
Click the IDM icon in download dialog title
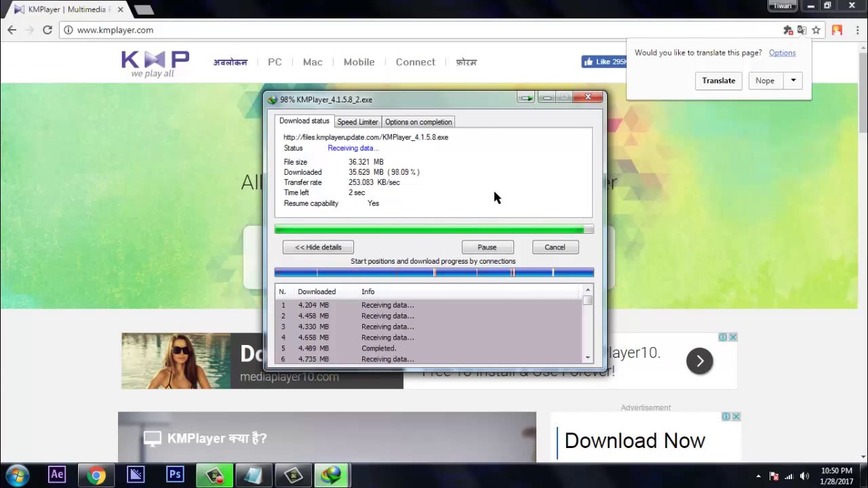273,100
